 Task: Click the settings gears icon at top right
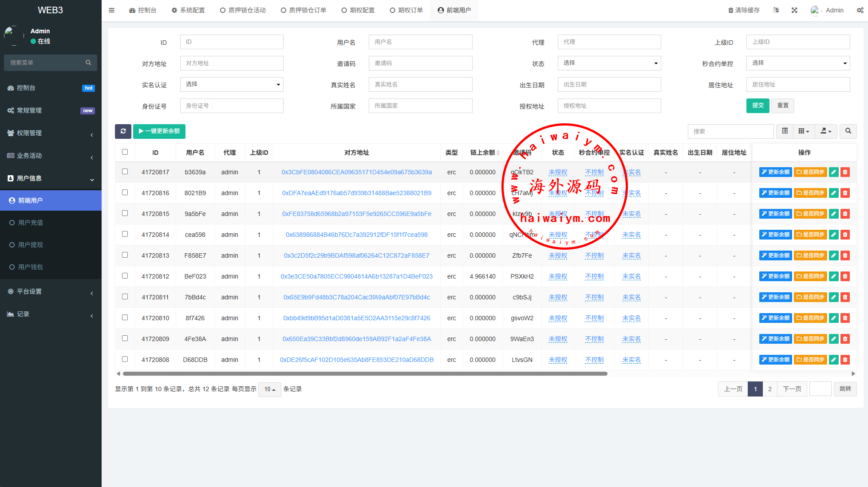coord(860,10)
